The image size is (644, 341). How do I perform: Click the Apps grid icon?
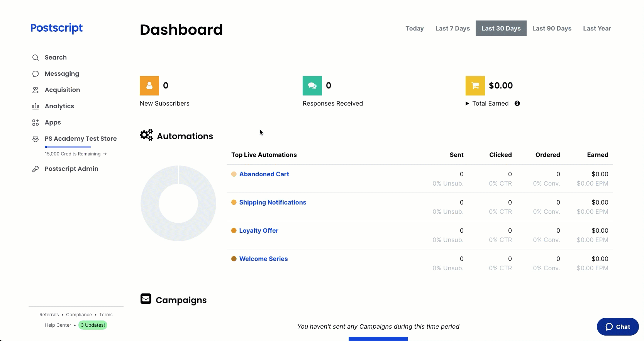click(x=36, y=123)
